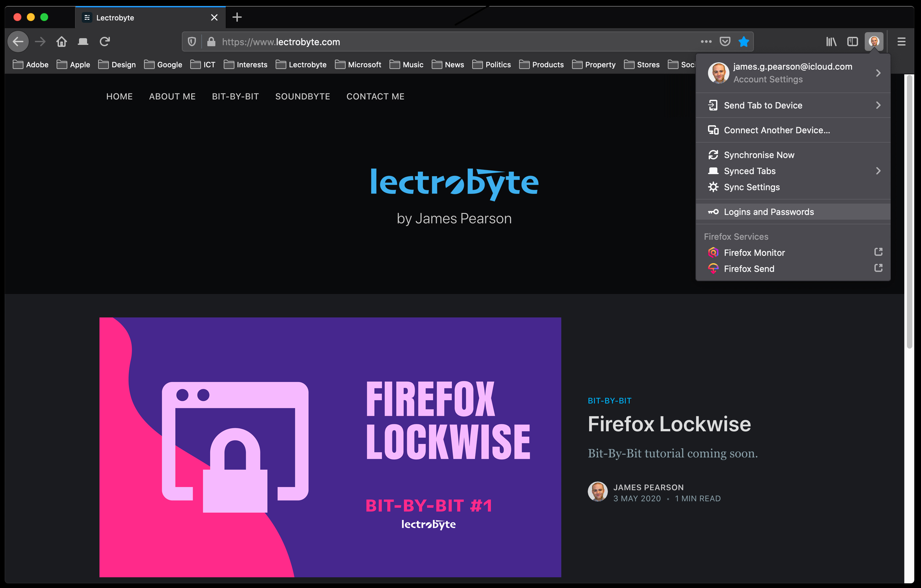
Task: Click Firefox Send external link icon
Action: point(878,268)
